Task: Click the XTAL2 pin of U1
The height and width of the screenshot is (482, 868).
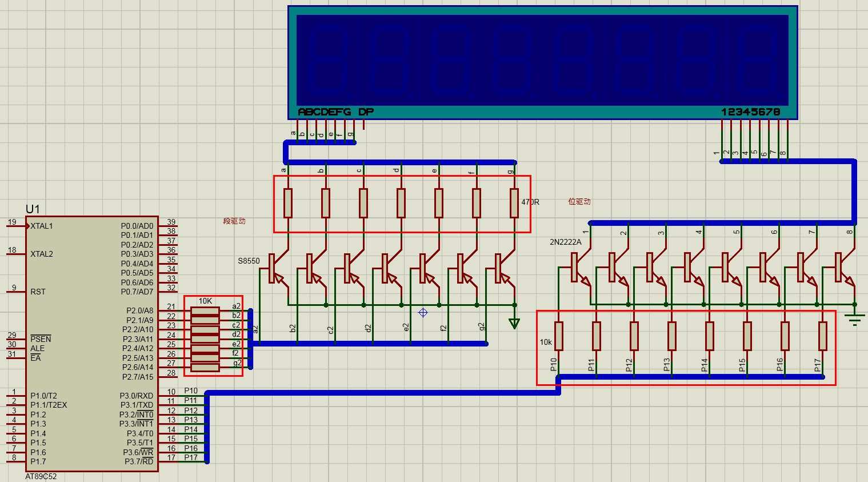Action: 41,254
